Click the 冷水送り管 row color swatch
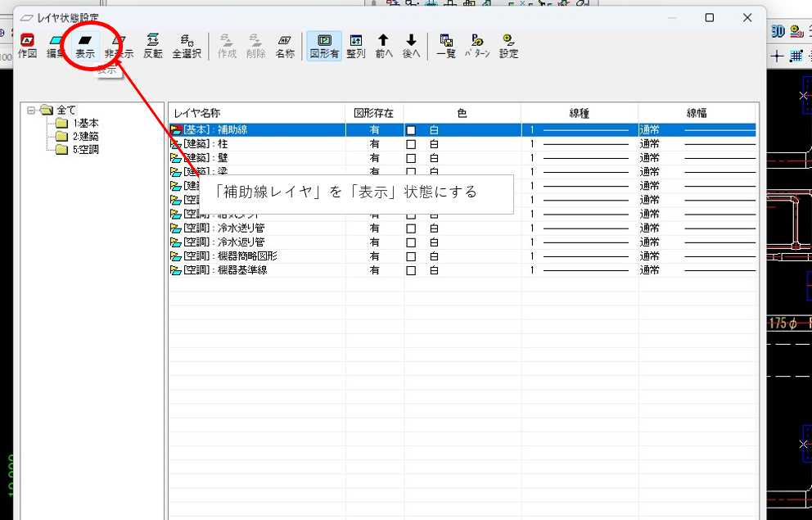812x520 pixels. click(x=411, y=228)
